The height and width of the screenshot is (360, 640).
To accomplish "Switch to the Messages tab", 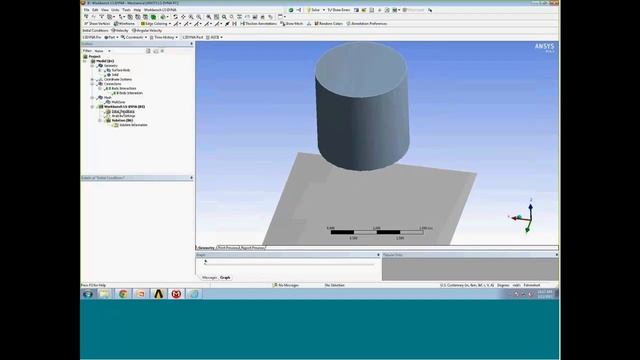I will pyautogui.click(x=209, y=278).
